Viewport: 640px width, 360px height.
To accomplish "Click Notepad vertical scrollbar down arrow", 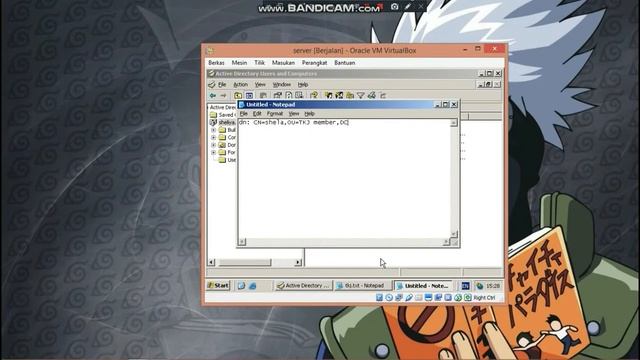I will tap(453, 234).
